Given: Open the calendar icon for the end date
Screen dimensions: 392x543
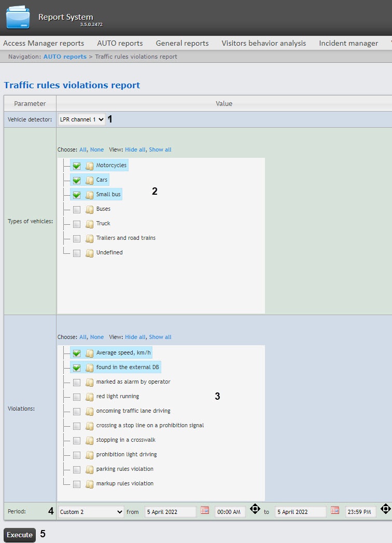Looking at the screenshot, I should click(335, 510).
